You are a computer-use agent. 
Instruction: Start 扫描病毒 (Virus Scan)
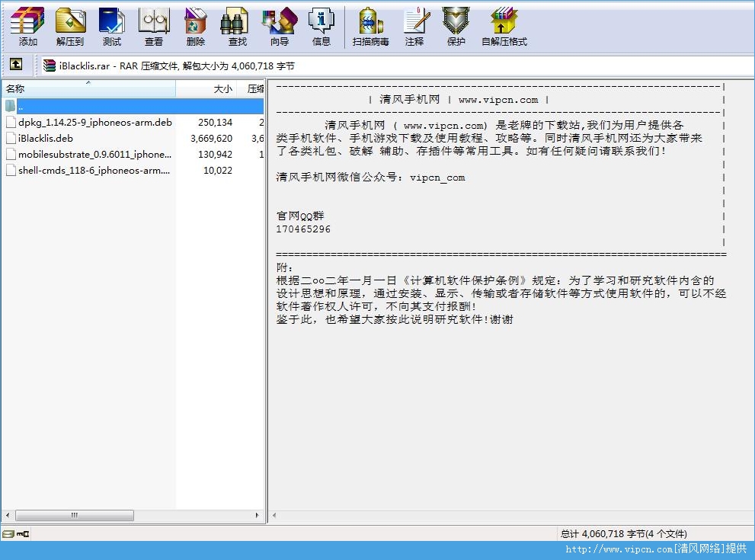click(370, 26)
